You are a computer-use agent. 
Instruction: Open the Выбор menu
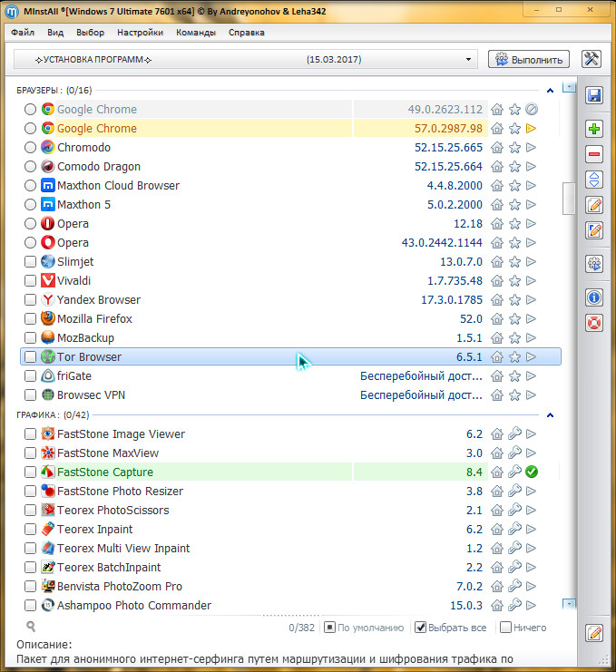[x=90, y=32]
